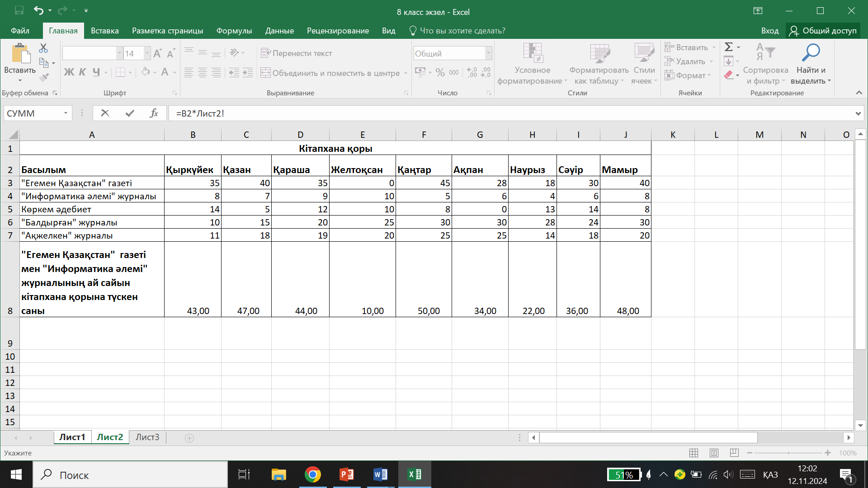Switch to Page Layout view in status bar

pos(714,453)
